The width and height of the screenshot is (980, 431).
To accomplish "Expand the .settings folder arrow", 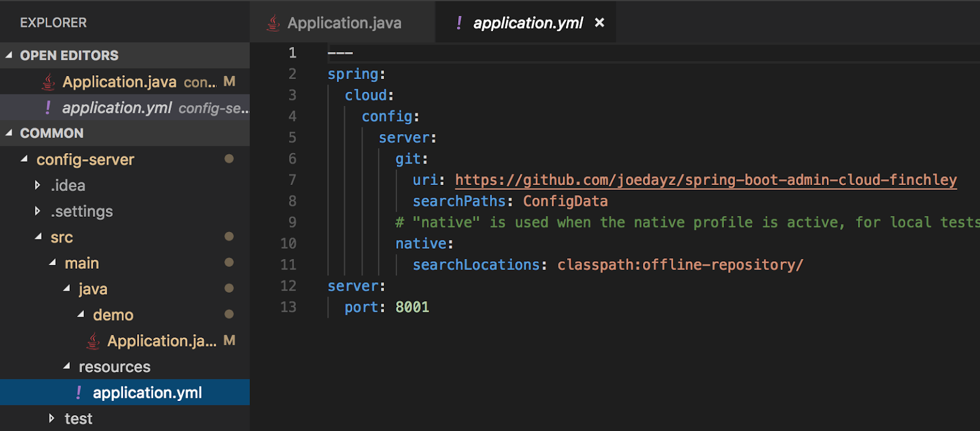I will pos(38,211).
